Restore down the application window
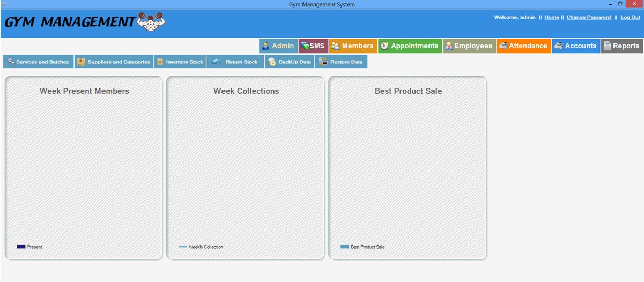 [x=620, y=4]
